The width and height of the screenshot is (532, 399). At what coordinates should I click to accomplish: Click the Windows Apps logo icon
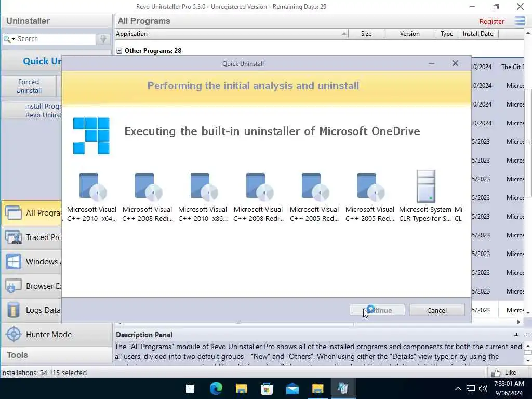pyautogui.click(x=14, y=262)
